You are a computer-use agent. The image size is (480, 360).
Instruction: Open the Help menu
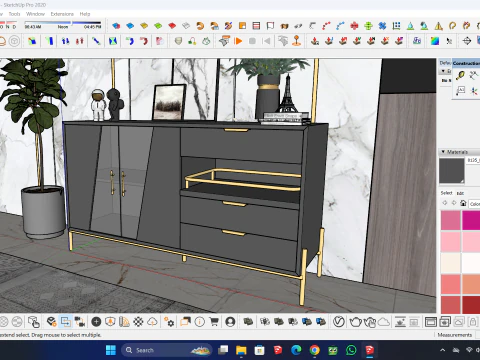coord(85,14)
